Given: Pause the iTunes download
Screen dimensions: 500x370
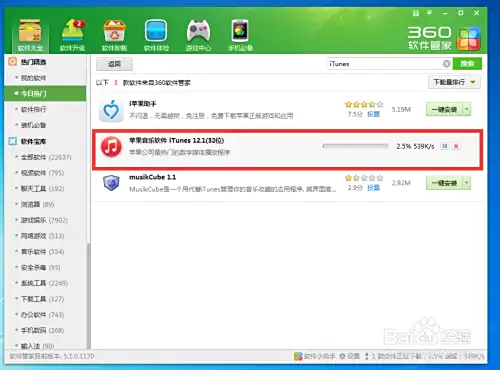Looking at the screenshot, I should tap(445, 146).
